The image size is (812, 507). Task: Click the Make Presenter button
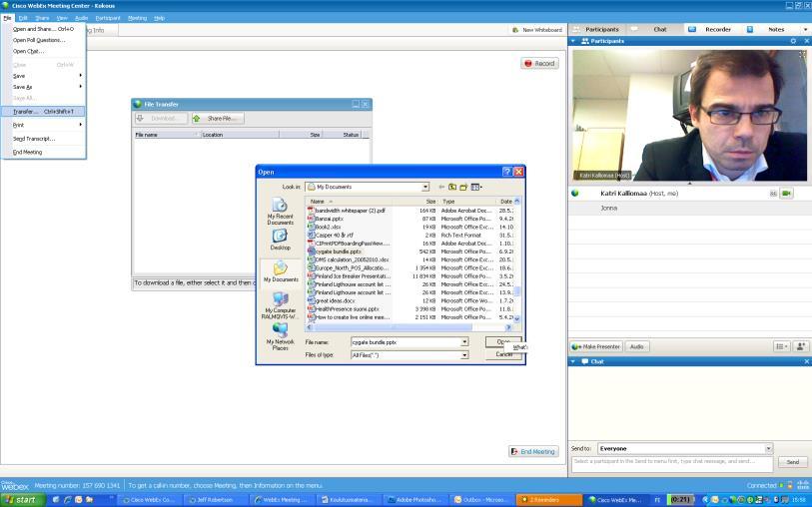pos(595,346)
